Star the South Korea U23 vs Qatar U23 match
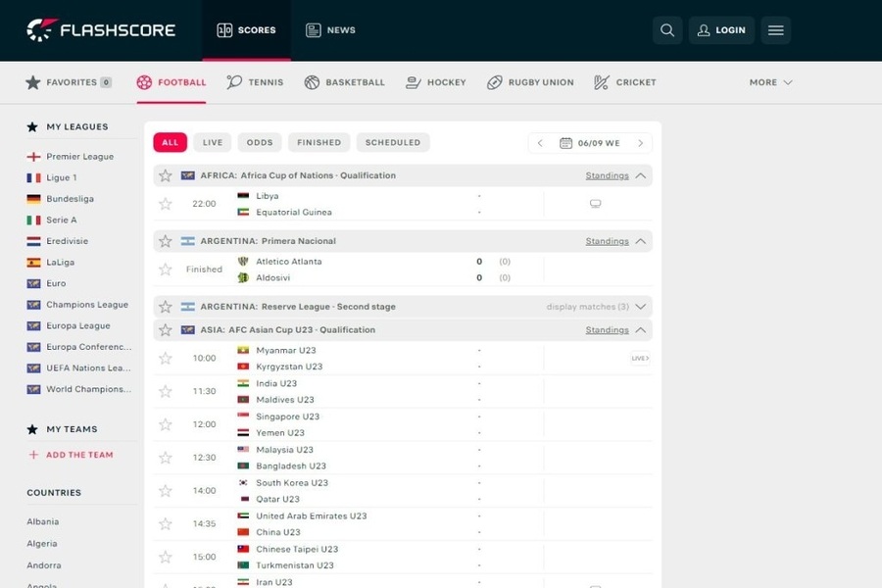 coord(166,491)
